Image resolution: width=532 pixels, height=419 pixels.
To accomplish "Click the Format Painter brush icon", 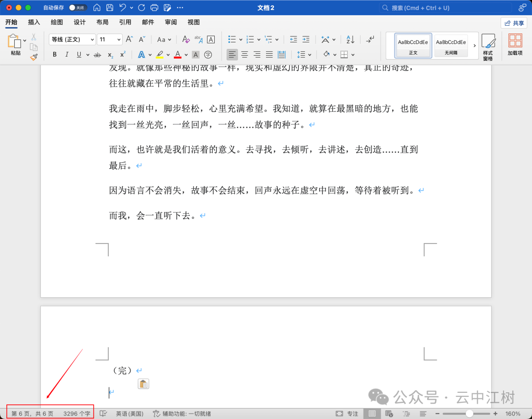I will (x=33, y=57).
